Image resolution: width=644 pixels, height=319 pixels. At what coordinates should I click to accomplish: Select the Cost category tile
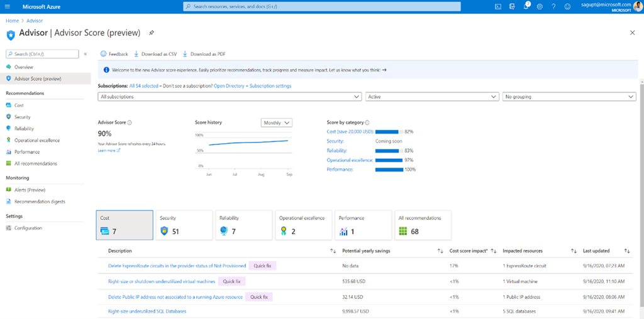tap(125, 225)
